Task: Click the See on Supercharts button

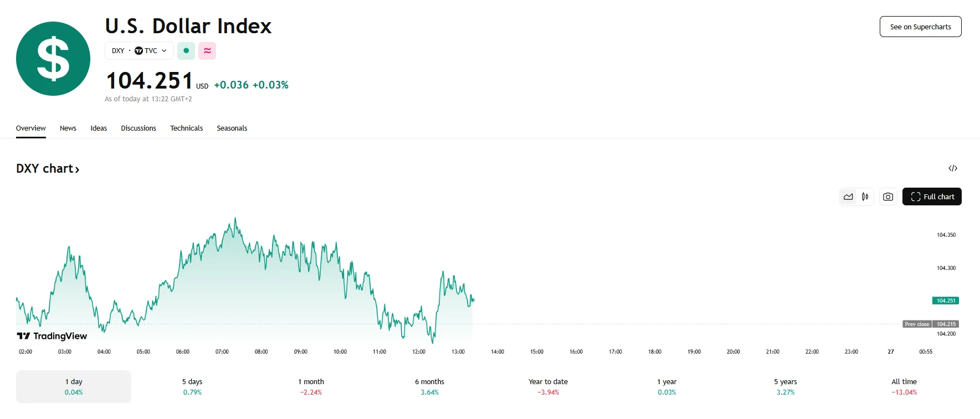Action: 920,27
